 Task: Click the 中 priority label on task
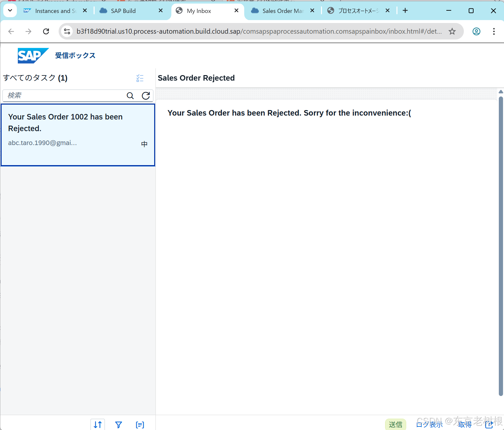(144, 144)
